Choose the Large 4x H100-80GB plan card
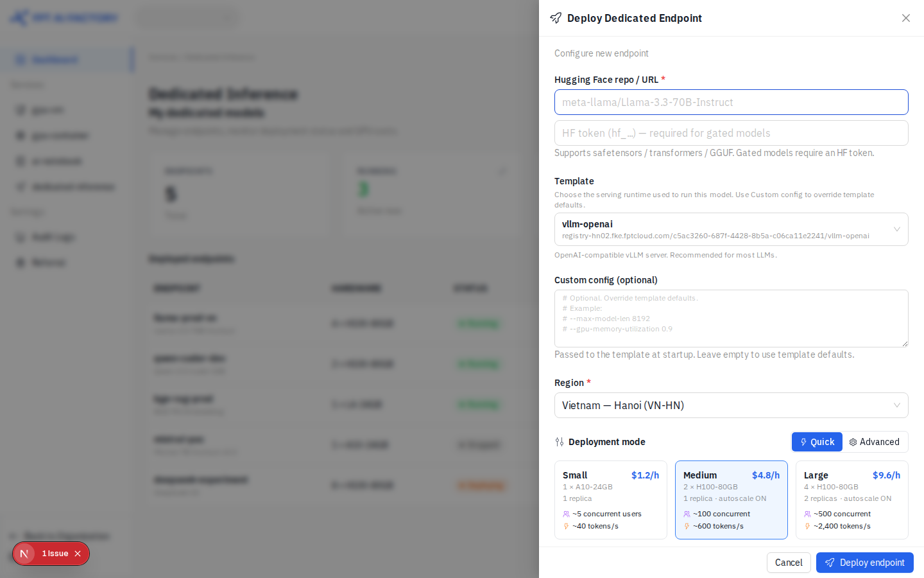 point(852,500)
